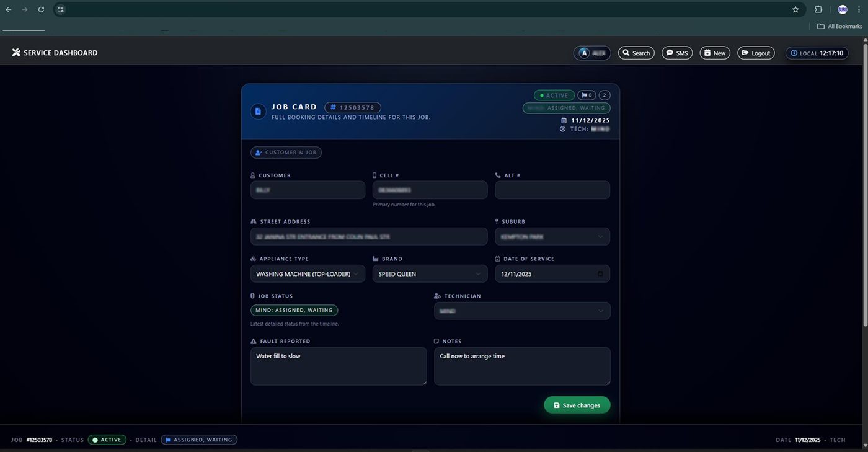Viewport: 868px width, 452px height.
Task: Select the Customer & Job section tab
Action: point(286,153)
